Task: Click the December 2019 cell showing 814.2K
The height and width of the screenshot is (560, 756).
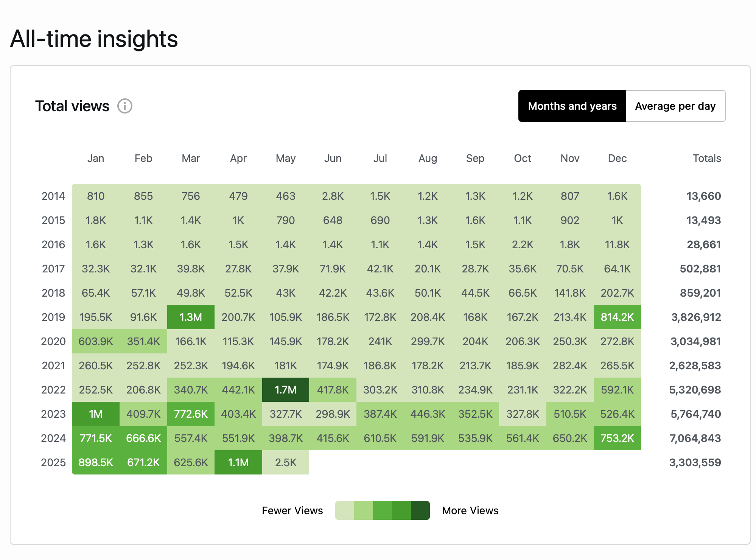Action: (x=617, y=317)
